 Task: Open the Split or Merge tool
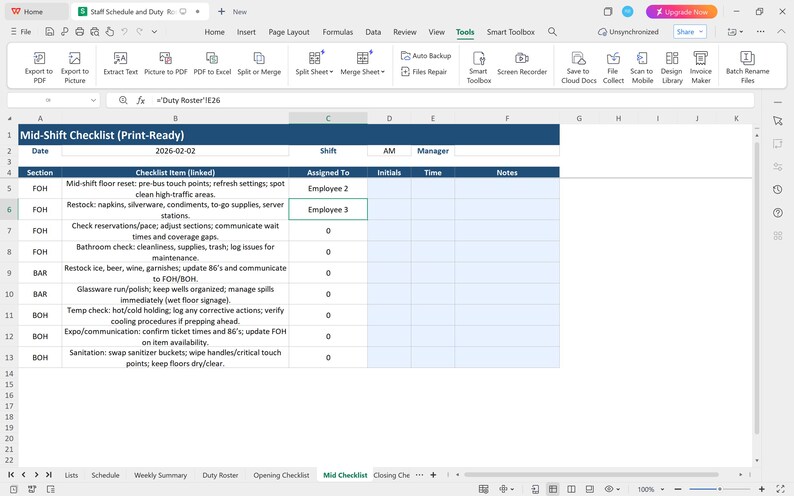(259, 63)
